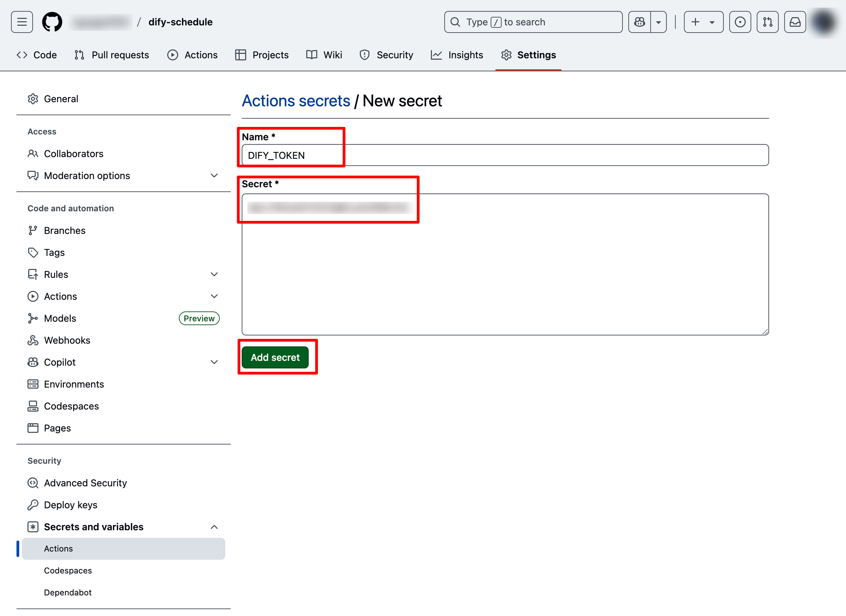Open dropdown arrow next to Copilot icon
This screenshot has height=616, width=846.
(659, 22)
